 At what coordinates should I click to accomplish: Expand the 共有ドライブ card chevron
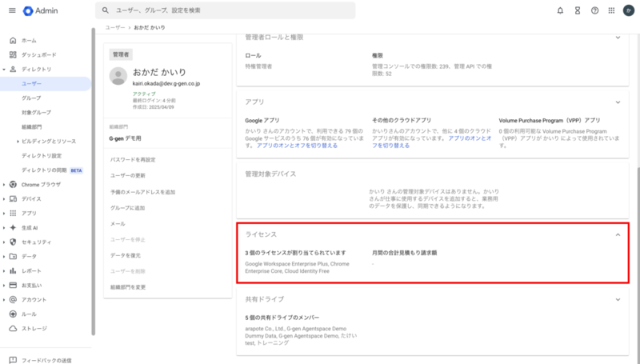click(618, 299)
